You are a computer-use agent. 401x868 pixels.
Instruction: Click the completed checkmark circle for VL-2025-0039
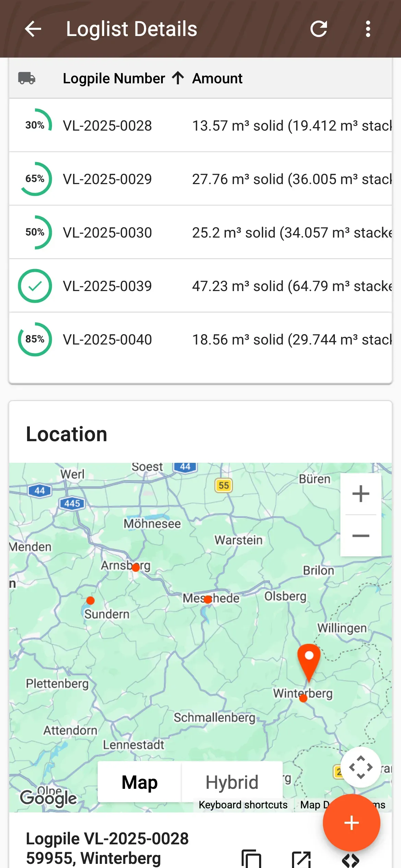(35, 286)
